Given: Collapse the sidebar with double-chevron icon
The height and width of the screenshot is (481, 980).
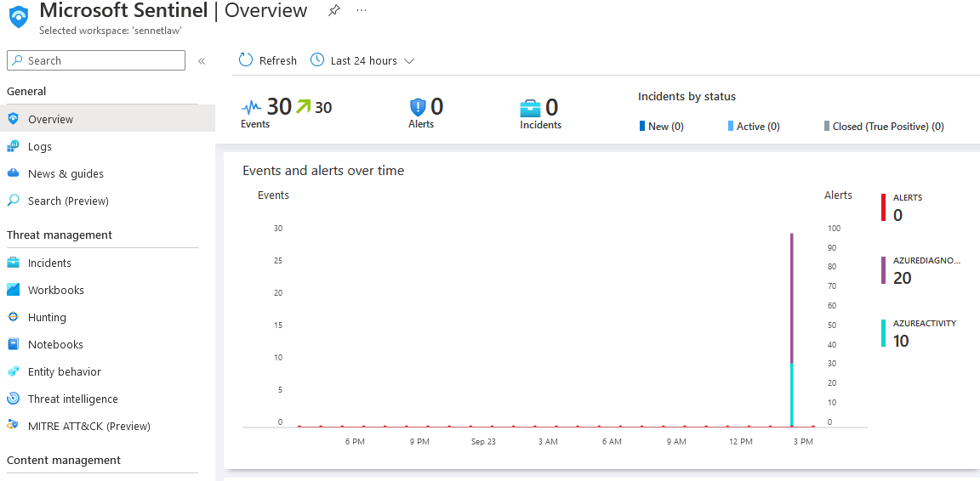Looking at the screenshot, I should (202, 61).
